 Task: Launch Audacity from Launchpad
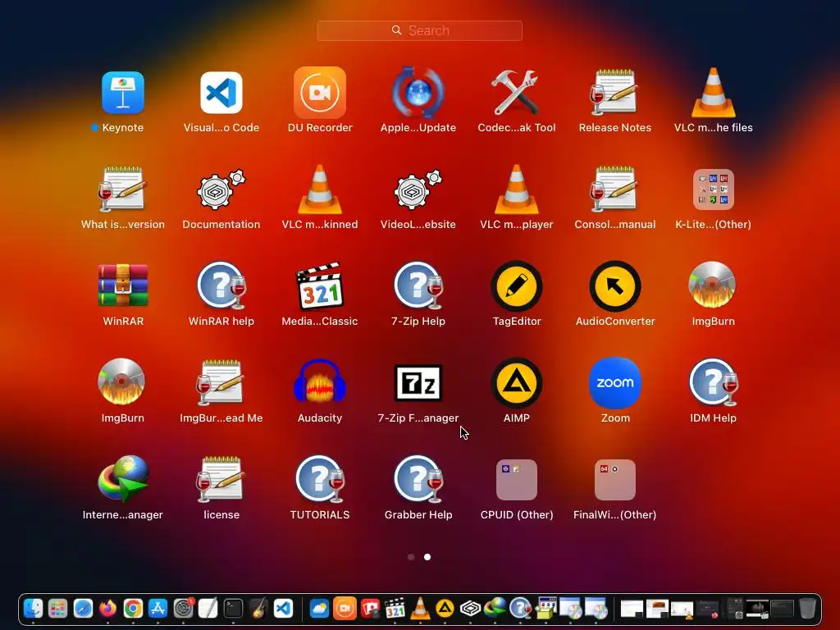320,382
